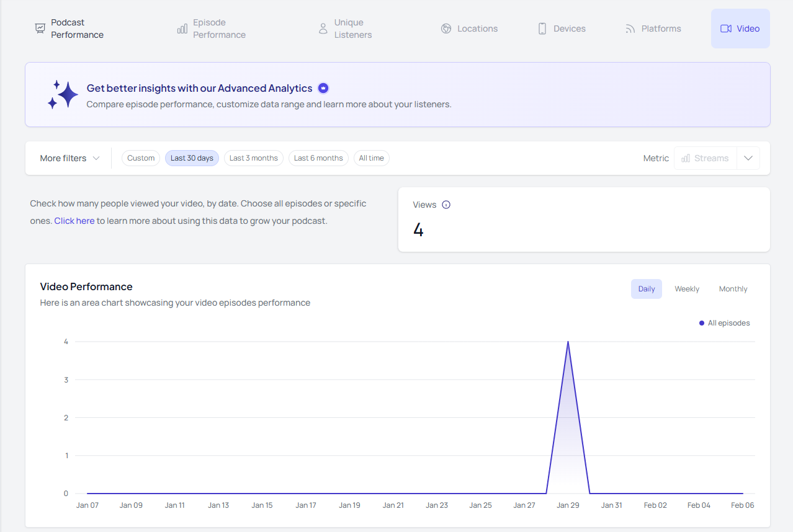Screen dimensions: 793x532
Task: Expand the More filters dropdown
Action: point(69,158)
